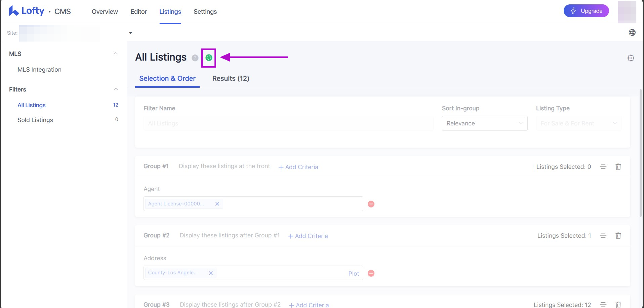The image size is (644, 308).
Task: Delete Group #2 with trash icon
Action: click(x=618, y=236)
